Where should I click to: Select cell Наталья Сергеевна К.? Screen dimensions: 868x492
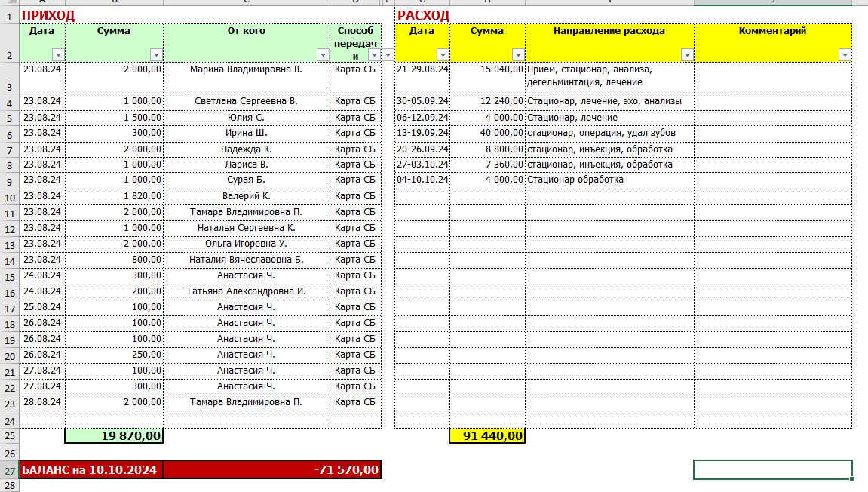[247, 228]
